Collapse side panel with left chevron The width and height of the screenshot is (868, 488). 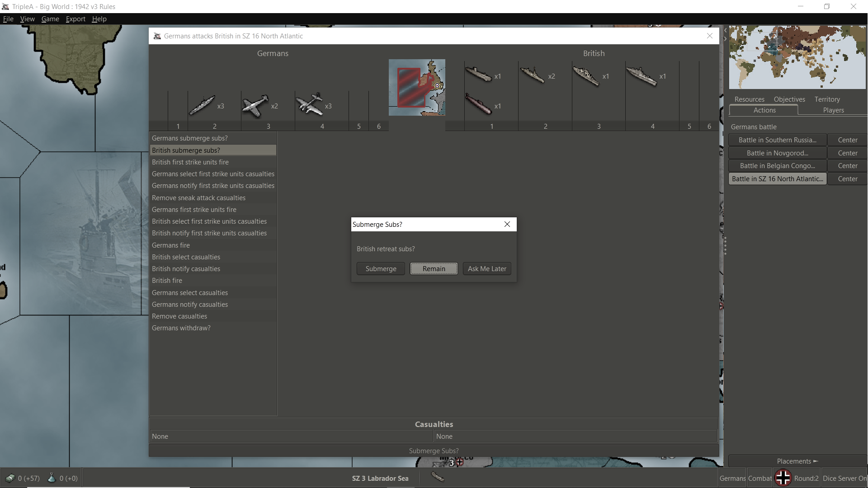click(x=725, y=30)
